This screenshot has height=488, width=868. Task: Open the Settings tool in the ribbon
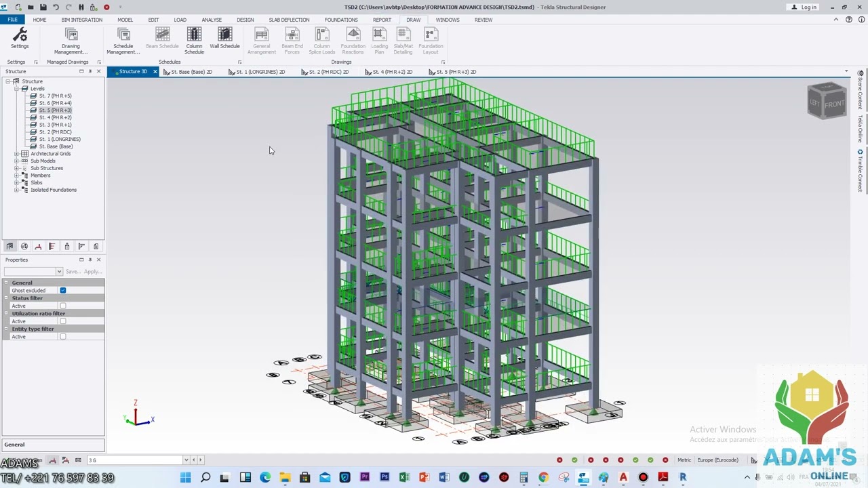pyautogui.click(x=20, y=38)
